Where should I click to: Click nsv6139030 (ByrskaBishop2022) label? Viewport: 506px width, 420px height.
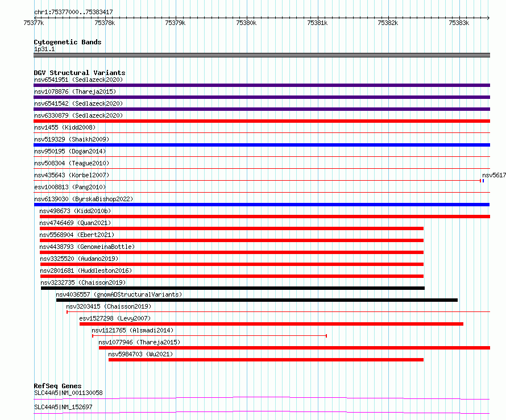pyautogui.click(x=84, y=199)
